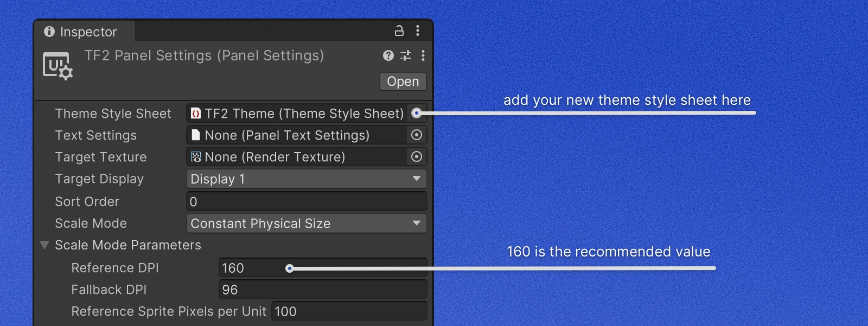868x326 pixels.
Task: Click the Reference Sprite Pixels per Unit field
Action: pos(349,311)
